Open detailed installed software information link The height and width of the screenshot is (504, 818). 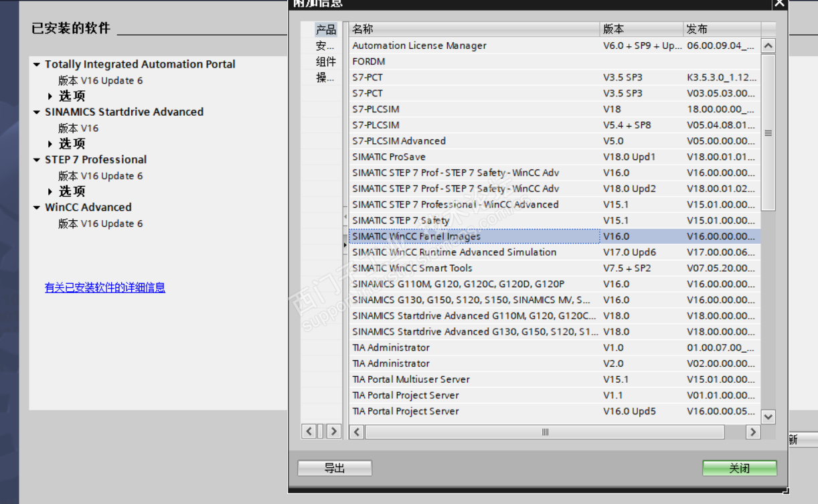105,288
